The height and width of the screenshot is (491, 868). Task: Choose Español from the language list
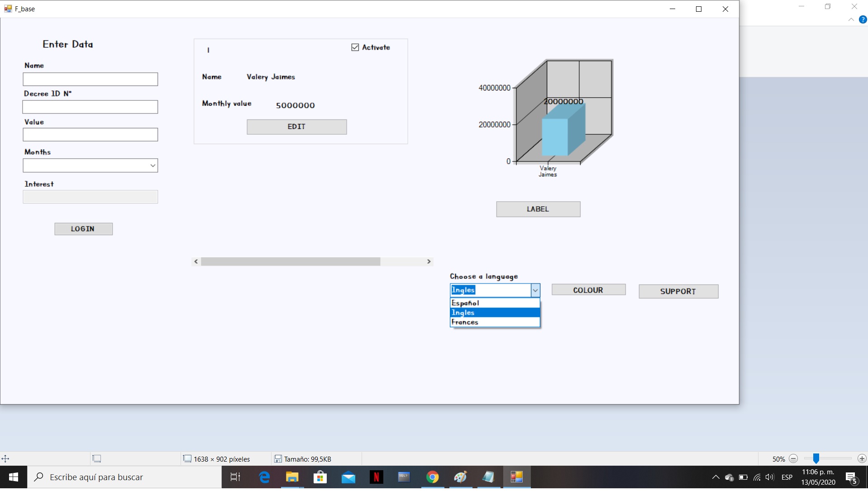[x=495, y=303]
